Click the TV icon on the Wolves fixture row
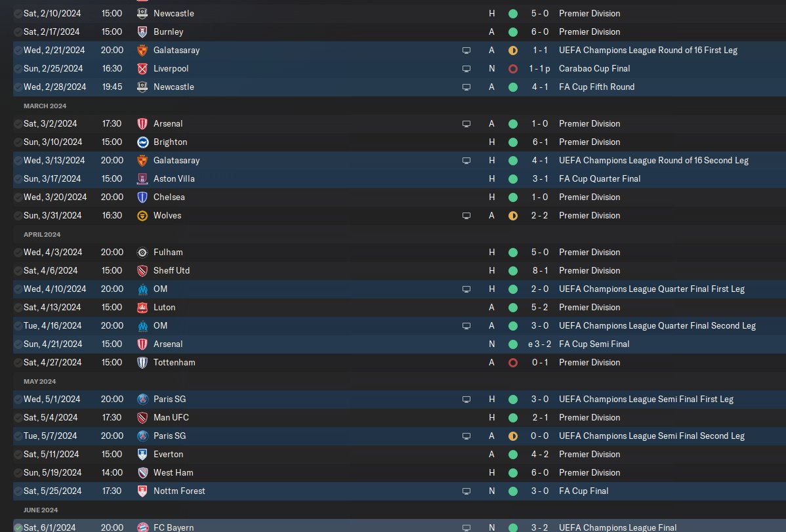Image resolution: width=786 pixels, height=532 pixels. click(x=466, y=216)
